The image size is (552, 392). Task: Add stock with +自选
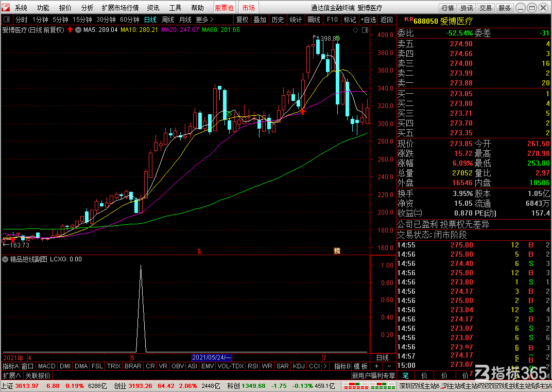[369, 20]
